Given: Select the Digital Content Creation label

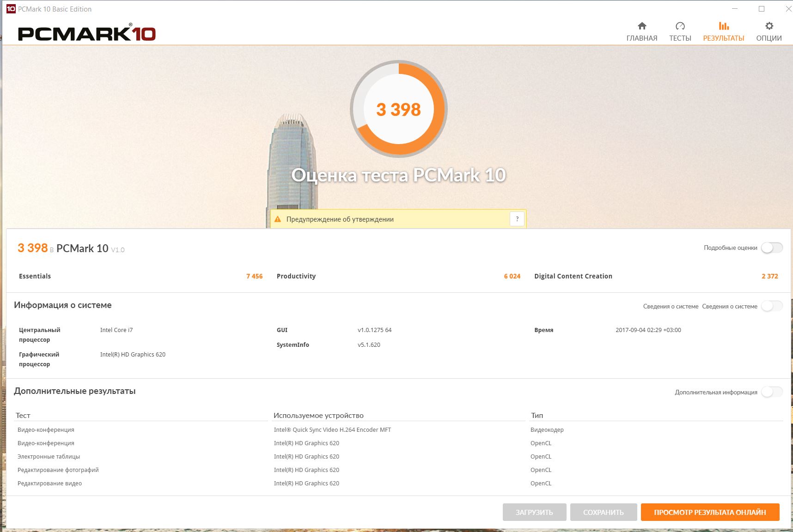Looking at the screenshot, I should [573, 276].
